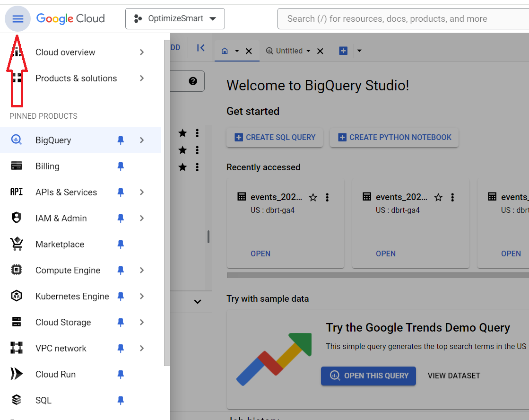This screenshot has width=529, height=420.
Task: Unpin Billing from pinned products
Action: pos(121,166)
